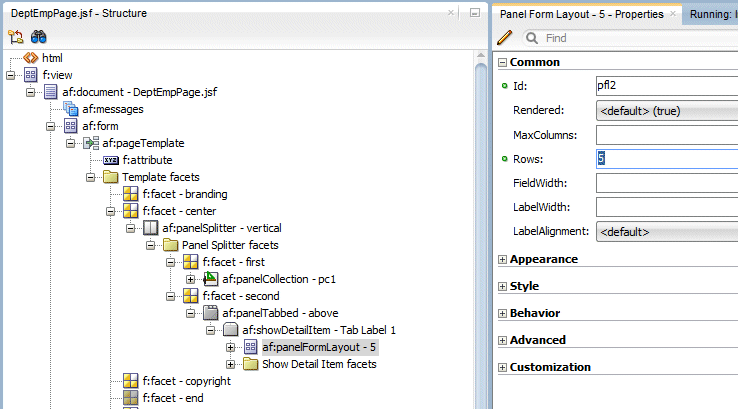Collapse the Template facets node
The image size is (738, 409).
[90, 177]
